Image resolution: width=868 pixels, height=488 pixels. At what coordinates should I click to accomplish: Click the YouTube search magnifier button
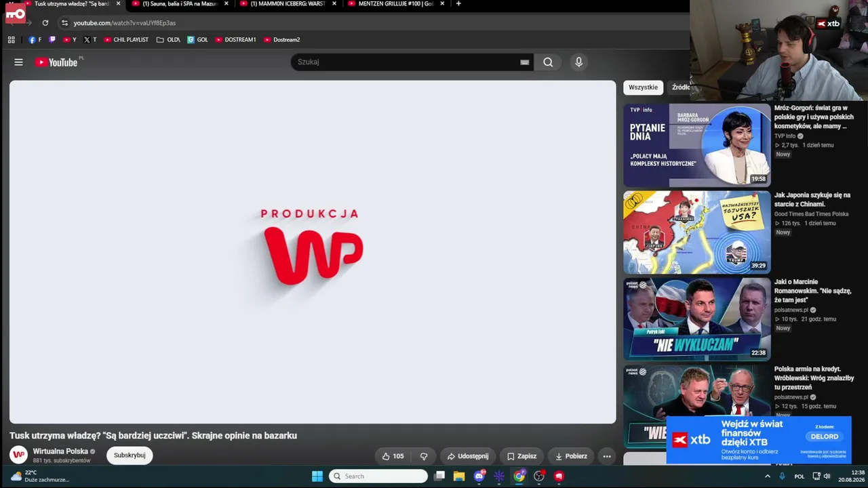pyautogui.click(x=548, y=62)
